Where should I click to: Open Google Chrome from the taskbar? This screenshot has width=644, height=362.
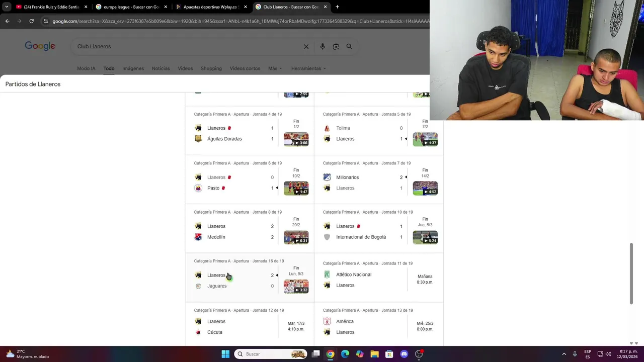330,354
